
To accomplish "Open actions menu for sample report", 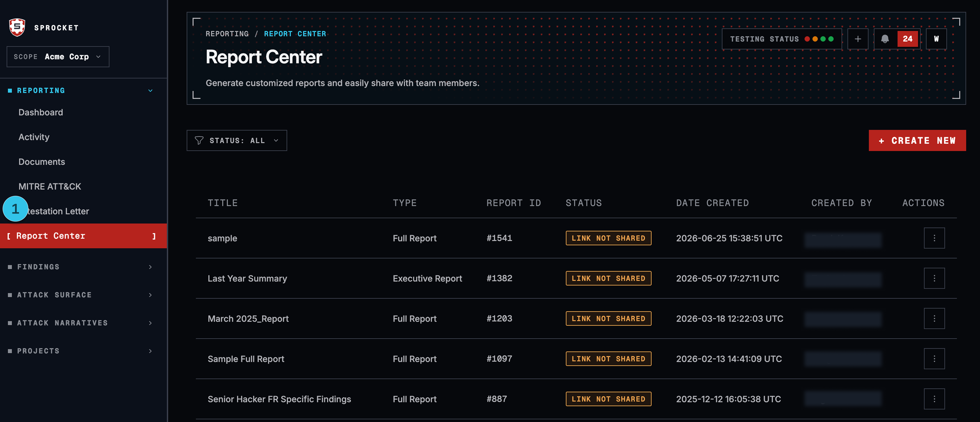I will pos(934,238).
